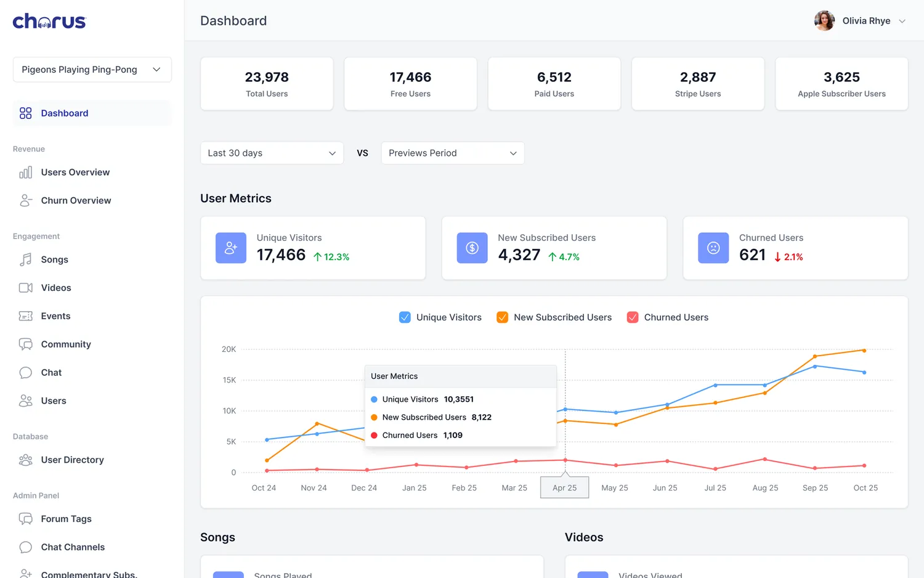Uncheck the Churned Users legend checkbox
The width and height of the screenshot is (924, 578).
tap(633, 317)
